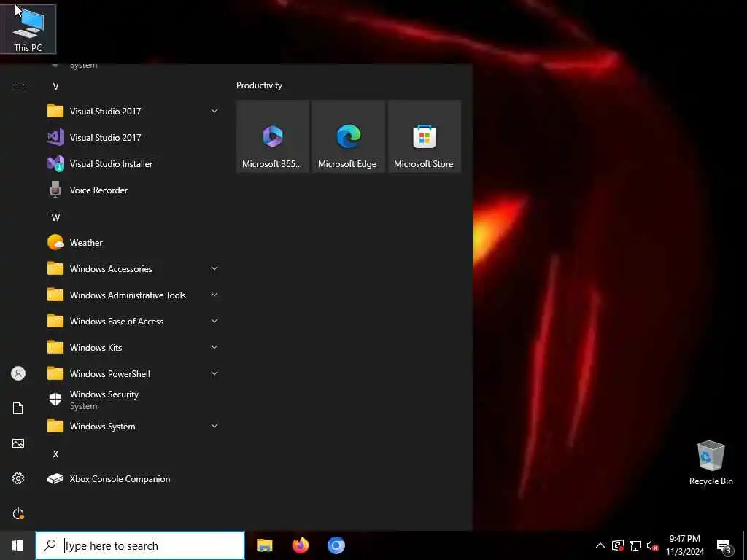
Task: Select the Recycle Bin desktop icon
Action: (x=711, y=463)
